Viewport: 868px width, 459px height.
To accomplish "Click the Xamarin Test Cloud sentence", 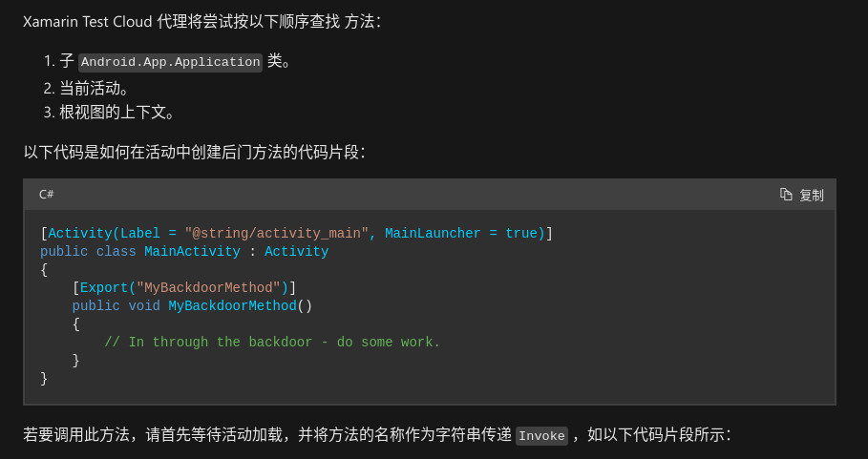I will click(x=201, y=22).
